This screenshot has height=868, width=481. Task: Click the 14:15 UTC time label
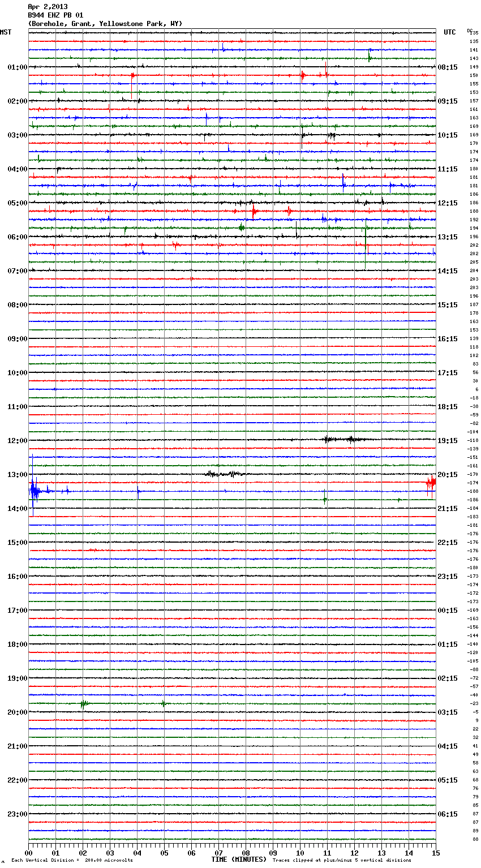tap(448, 271)
